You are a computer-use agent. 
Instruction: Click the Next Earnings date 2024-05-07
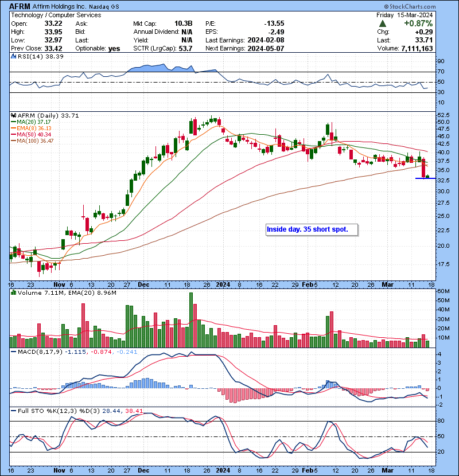point(266,49)
